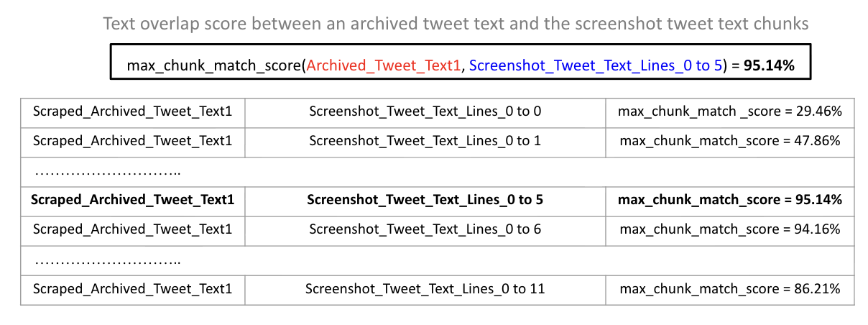This screenshot has width=868, height=325.
Task: Select the bold Scraped_Archived_Tweet_Text1 cell
Action: pyautogui.click(x=132, y=199)
